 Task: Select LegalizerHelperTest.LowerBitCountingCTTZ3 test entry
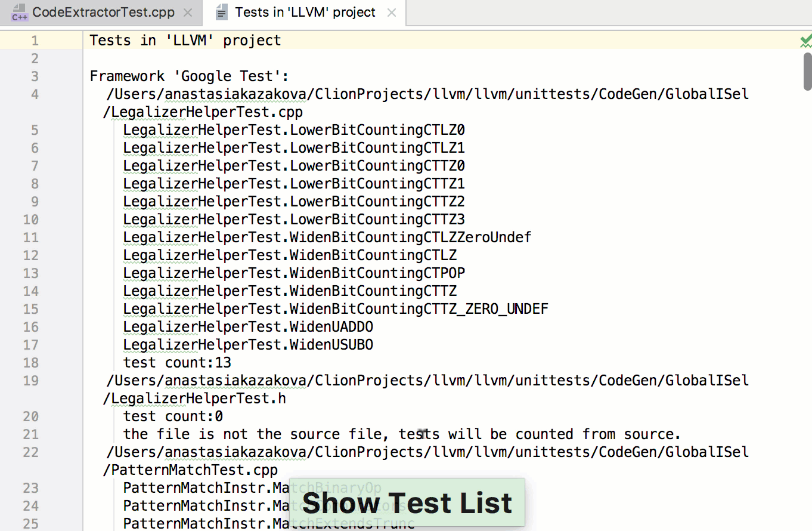[x=294, y=220]
